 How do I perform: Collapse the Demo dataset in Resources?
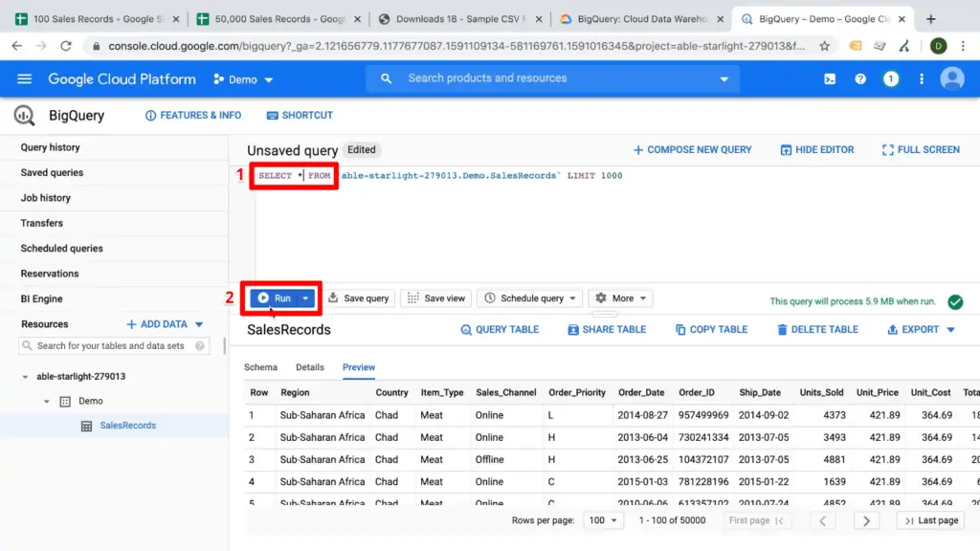coord(46,401)
